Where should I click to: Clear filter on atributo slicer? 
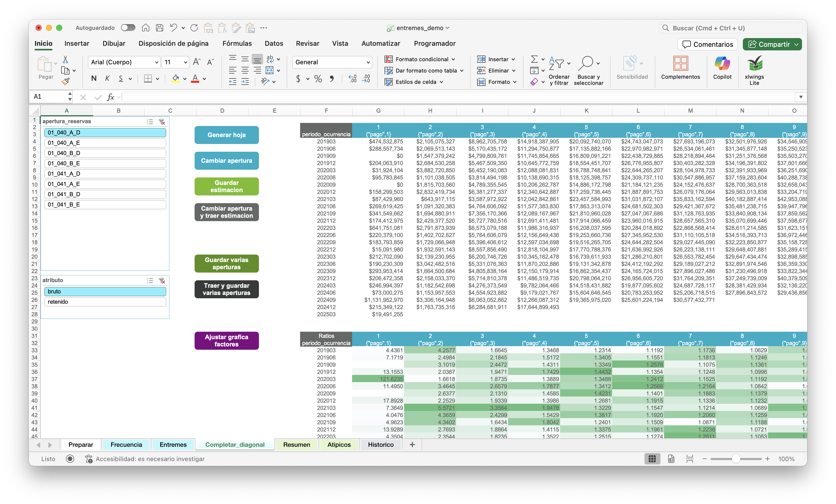point(162,281)
